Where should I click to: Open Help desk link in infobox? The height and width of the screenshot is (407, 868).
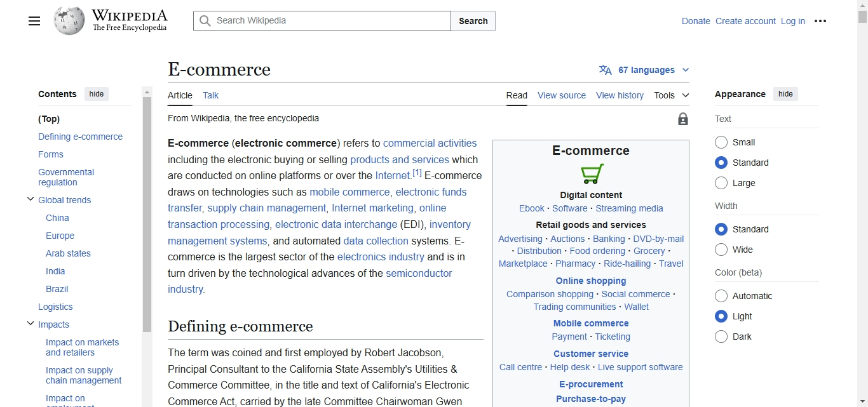pyautogui.click(x=570, y=367)
